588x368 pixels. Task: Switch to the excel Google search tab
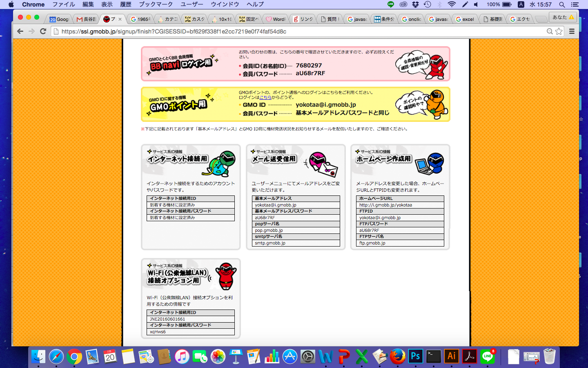465,19
